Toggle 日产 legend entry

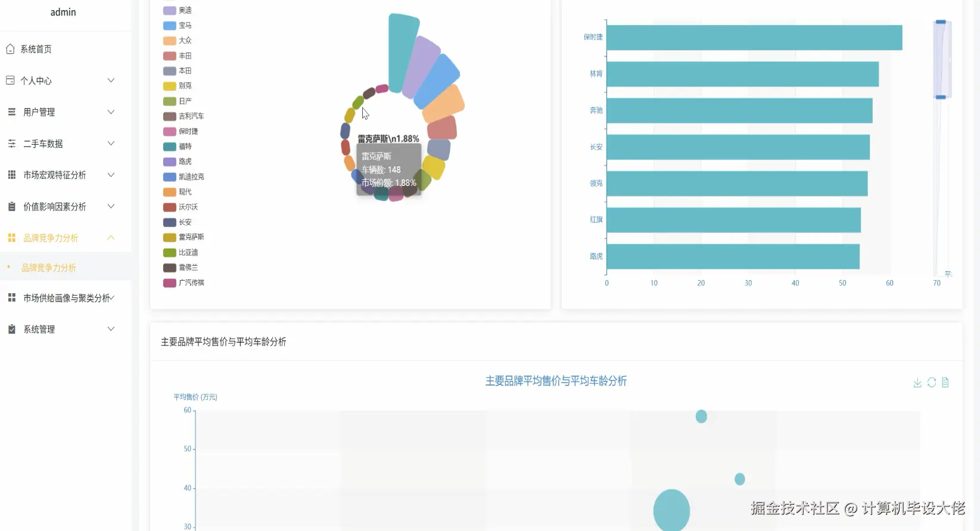178,101
